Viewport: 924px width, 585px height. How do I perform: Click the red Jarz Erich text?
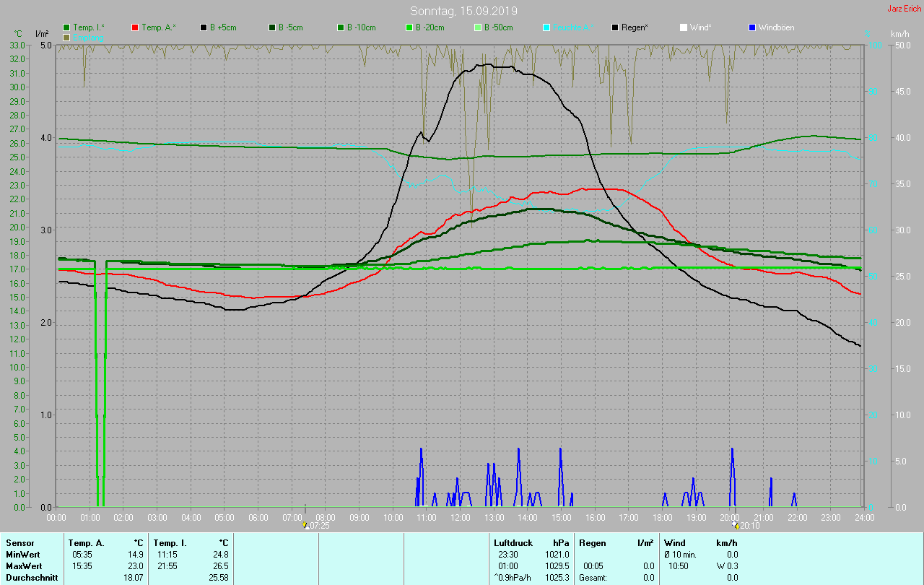pyautogui.click(x=904, y=9)
